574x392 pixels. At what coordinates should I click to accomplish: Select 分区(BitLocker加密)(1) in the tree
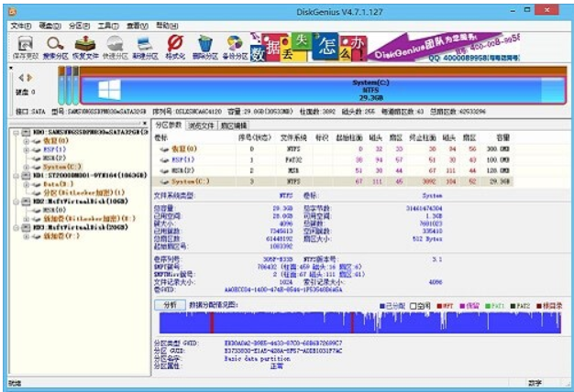[83, 192]
